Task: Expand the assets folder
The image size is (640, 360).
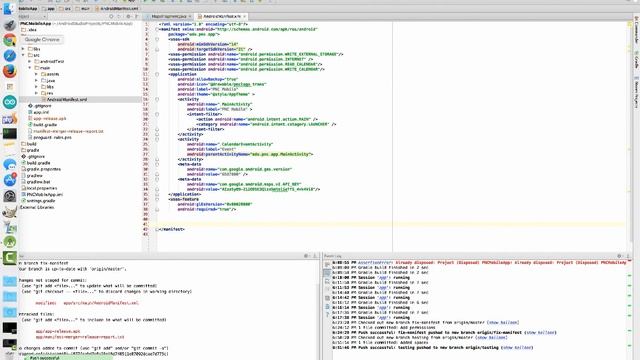Action: (x=36, y=74)
